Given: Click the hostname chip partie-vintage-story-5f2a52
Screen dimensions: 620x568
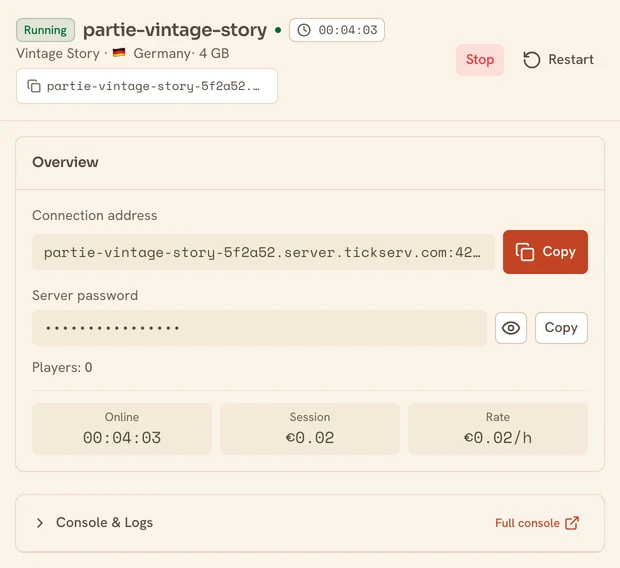Looking at the screenshot, I should 147,86.
